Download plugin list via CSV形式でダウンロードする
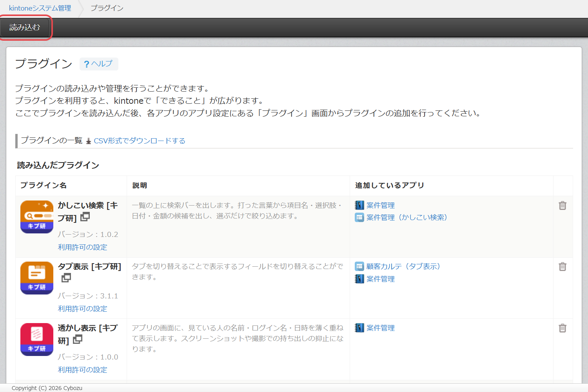 [x=140, y=141]
